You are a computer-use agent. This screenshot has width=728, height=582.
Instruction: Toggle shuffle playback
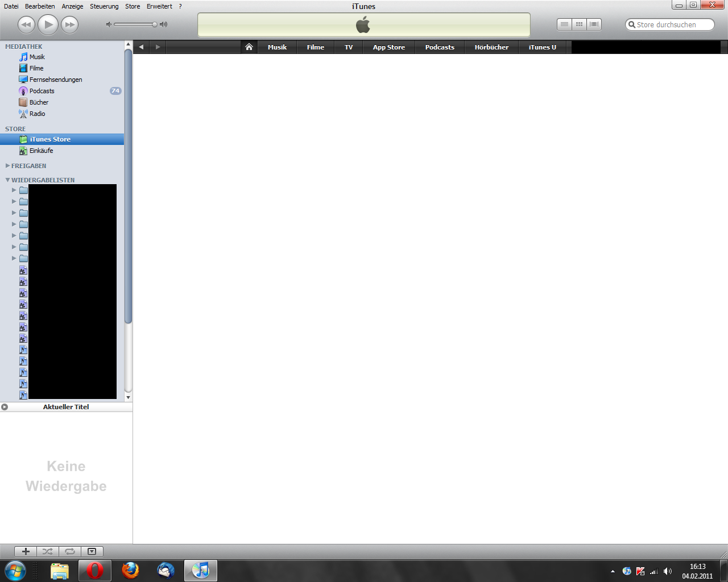click(x=48, y=551)
